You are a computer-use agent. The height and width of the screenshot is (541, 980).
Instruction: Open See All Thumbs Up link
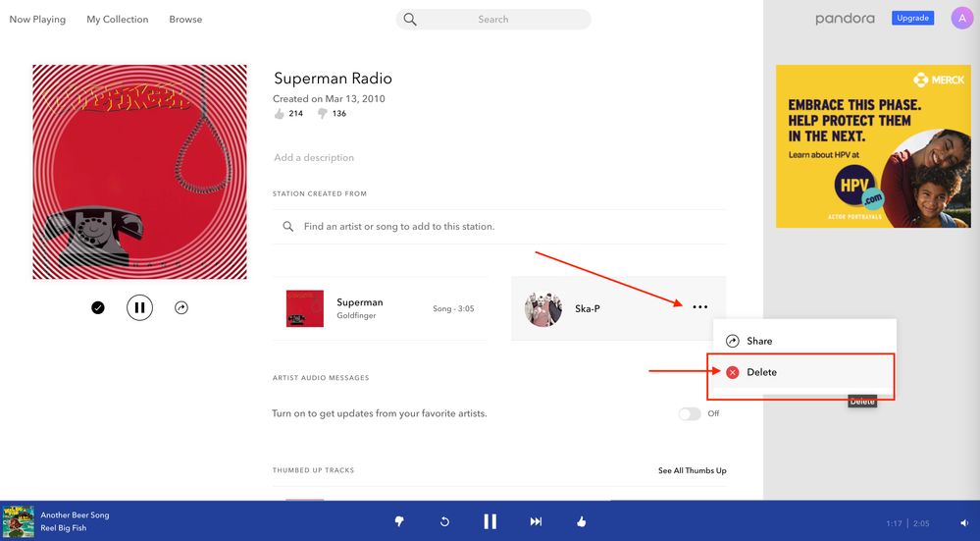point(692,470)
